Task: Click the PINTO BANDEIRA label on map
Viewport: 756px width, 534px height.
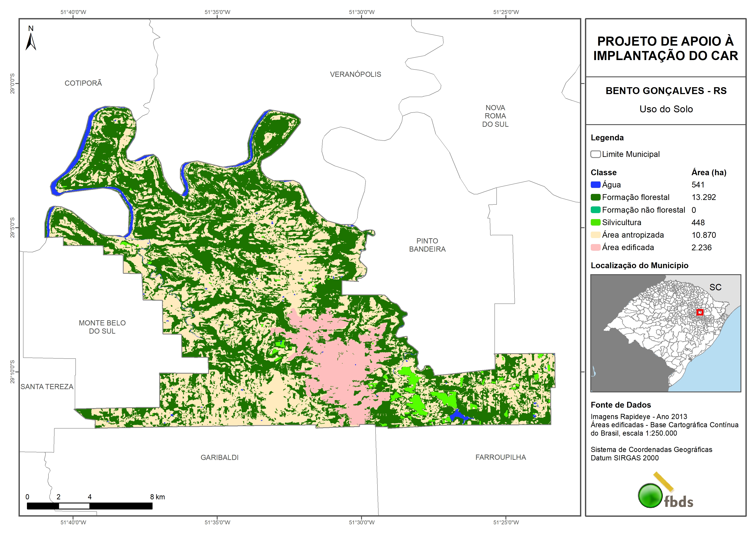Action: pos(427,245)
